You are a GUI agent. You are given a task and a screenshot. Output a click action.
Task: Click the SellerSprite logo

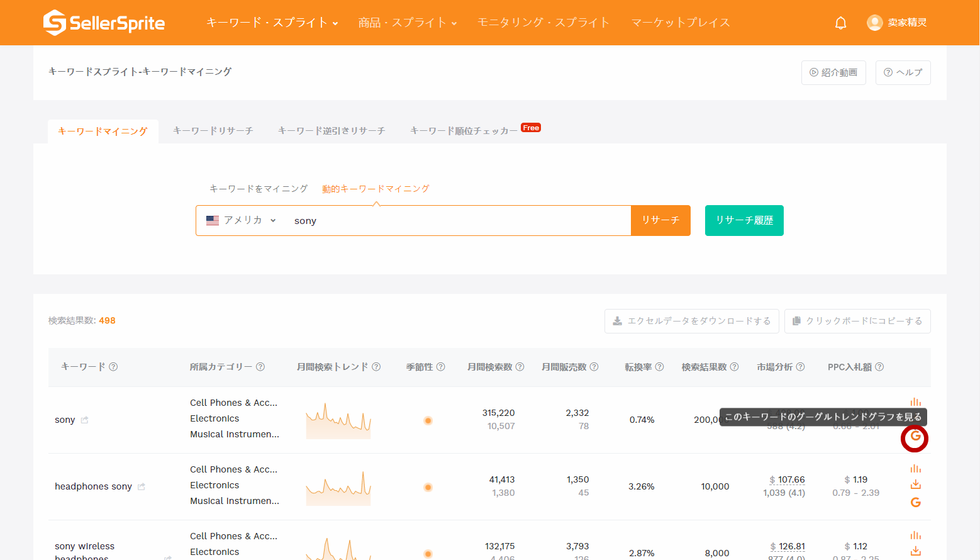click(x=104, y=23)
